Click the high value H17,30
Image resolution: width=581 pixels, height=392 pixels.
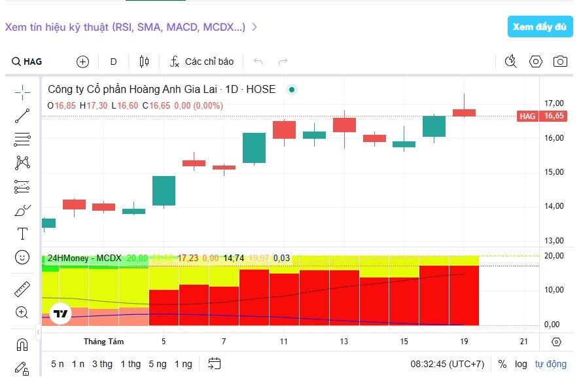(x=94, y=105)
